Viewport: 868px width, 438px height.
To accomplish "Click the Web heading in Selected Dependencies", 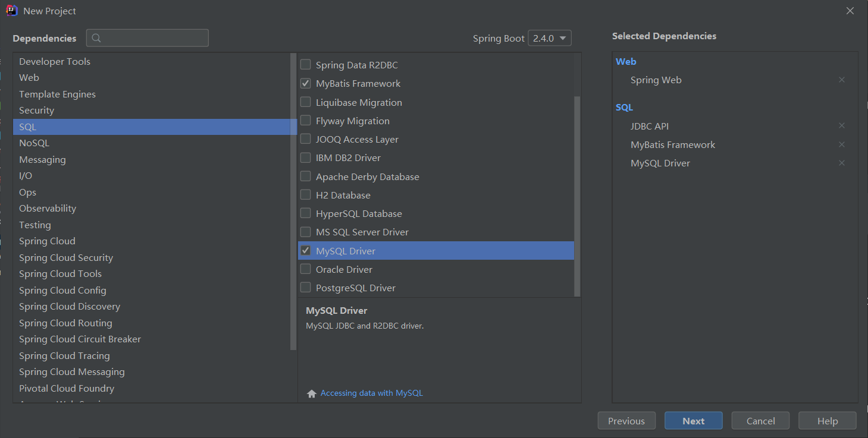I will 626,61.
